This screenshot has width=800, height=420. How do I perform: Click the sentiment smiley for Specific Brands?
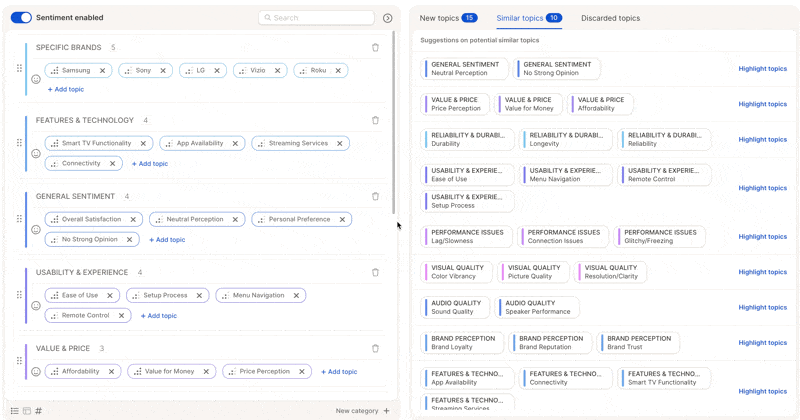click(35, 79)
